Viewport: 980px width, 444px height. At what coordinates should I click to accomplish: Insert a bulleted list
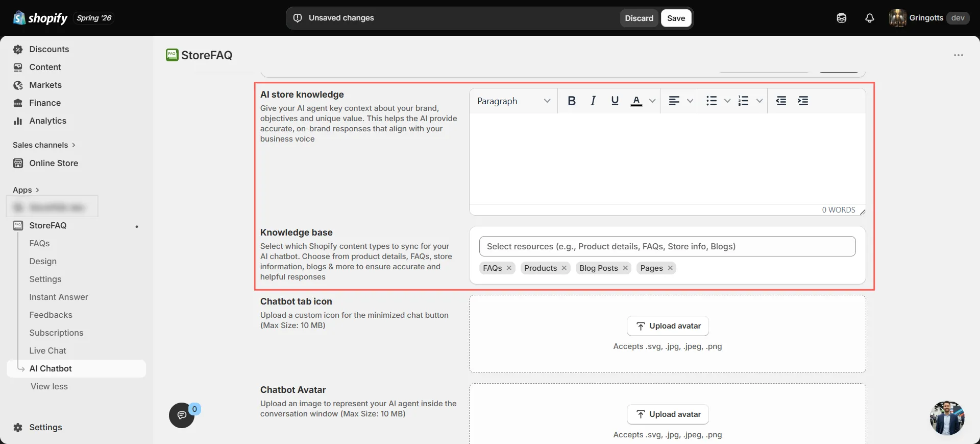point(712,101)
